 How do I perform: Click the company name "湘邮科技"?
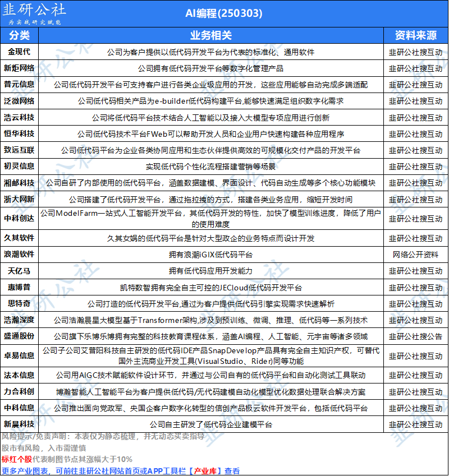19,183
